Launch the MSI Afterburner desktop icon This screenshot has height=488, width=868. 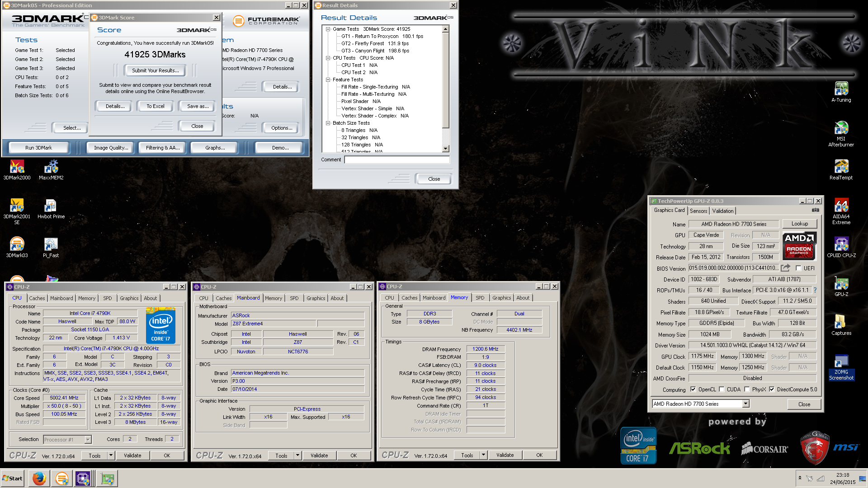pyautogui.click(x=841, y=134)
